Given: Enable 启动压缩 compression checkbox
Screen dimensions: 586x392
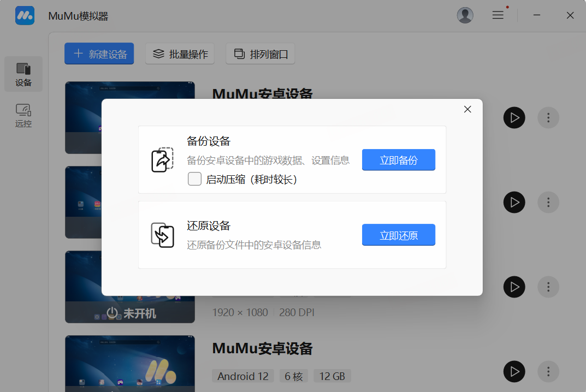Looking at the screenshot, I should (195, 179).
